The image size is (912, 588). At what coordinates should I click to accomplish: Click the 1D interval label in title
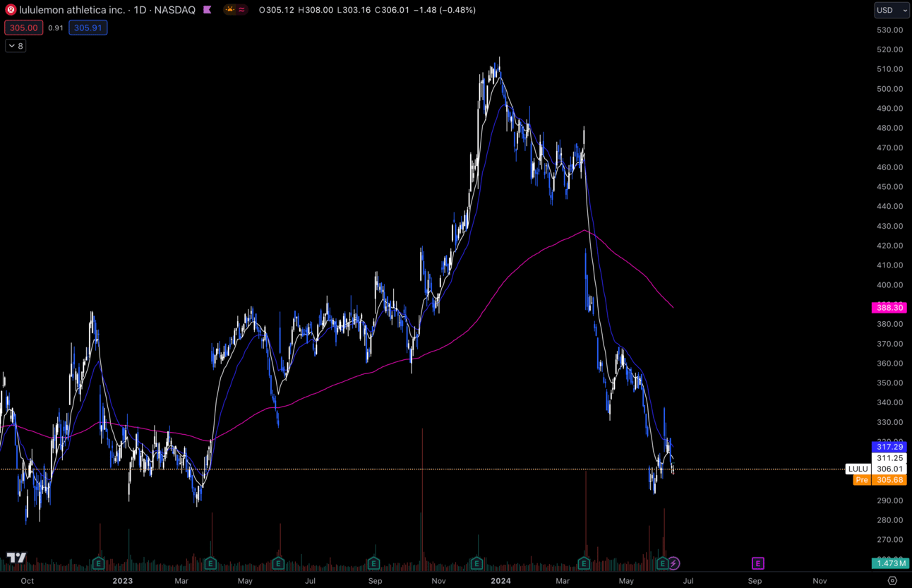pyautogui.click(x=141, y=10)
